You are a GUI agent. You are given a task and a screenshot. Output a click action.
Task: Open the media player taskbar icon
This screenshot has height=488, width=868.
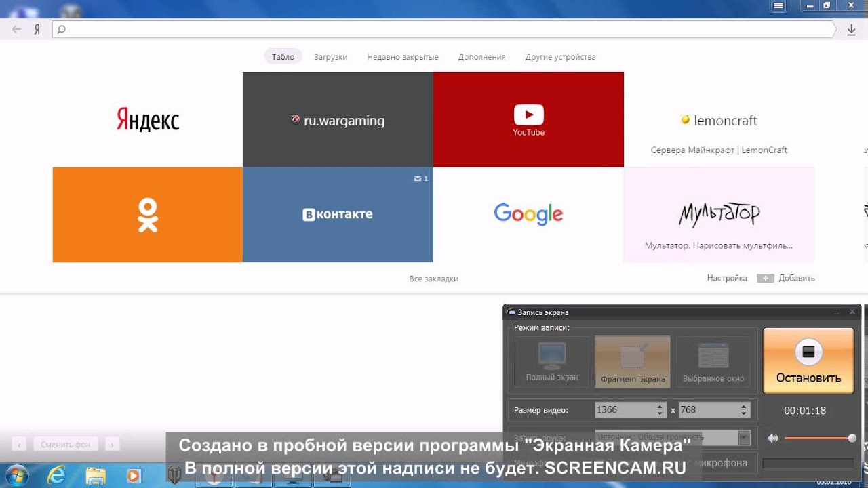[134, 476]
